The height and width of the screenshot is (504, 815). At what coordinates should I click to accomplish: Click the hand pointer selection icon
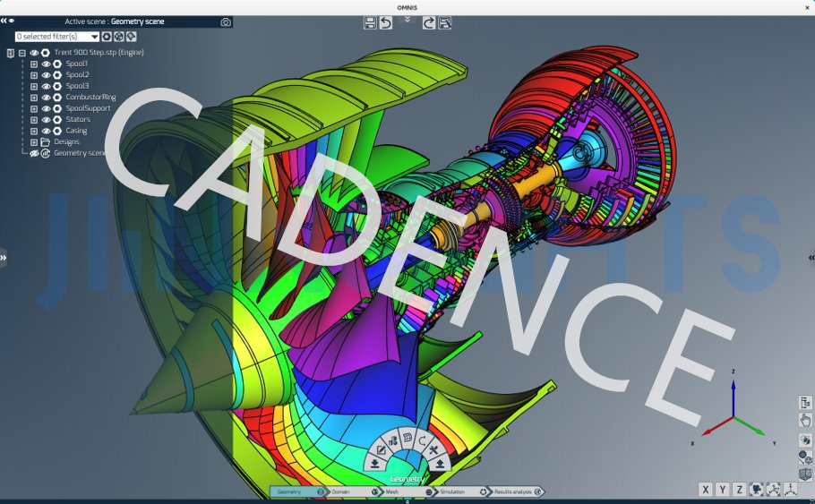click(805, 420)
